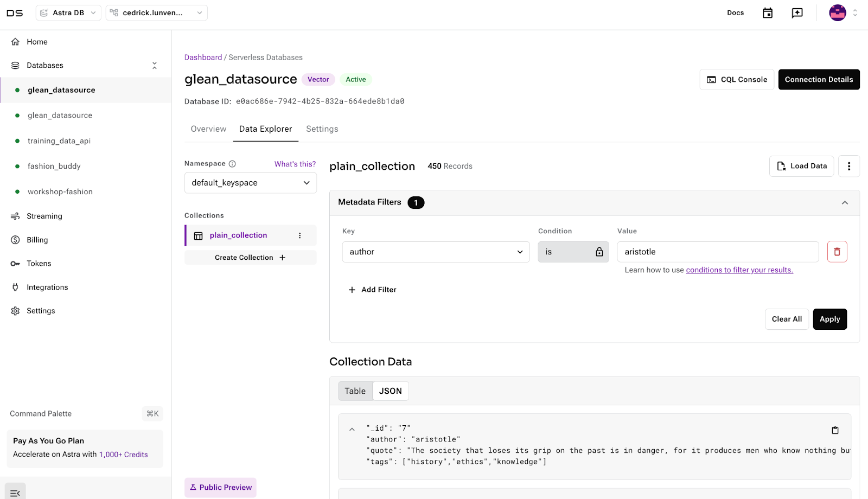Open the default_keyspace namespace dropdown
This screenshot has height=499, width=868.
251,183
